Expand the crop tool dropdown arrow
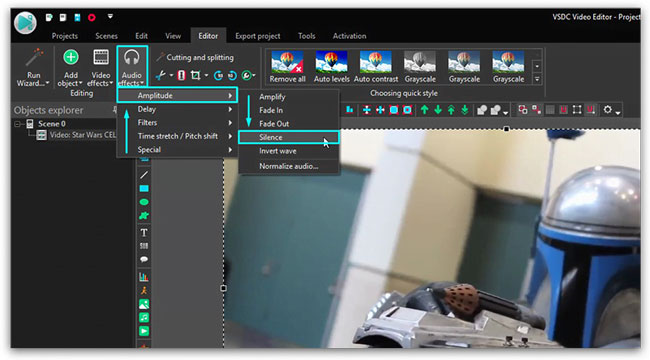Screen dimensions: 650x360 (206, 75)
